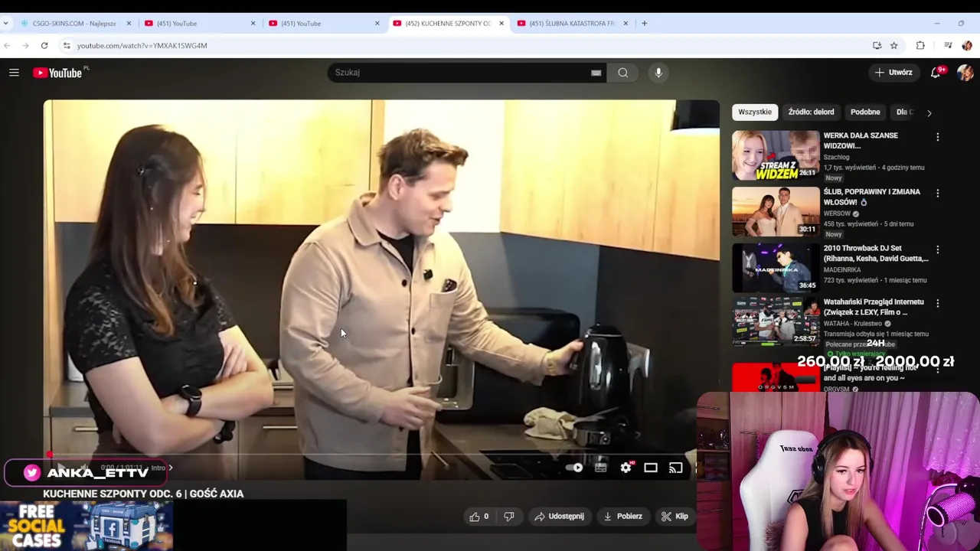Toggle subtitles in the video player
This screenshot has height=551, width=980.
point(601,468)
